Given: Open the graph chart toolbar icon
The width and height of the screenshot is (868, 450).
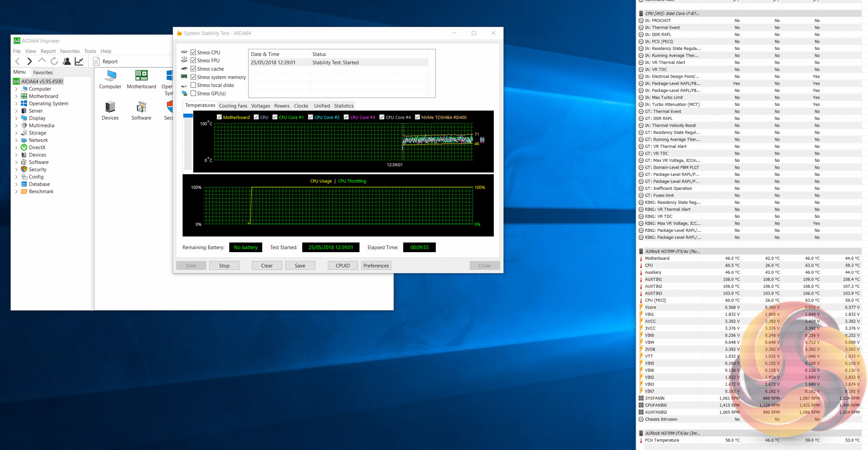Looking at the screenshot, I should 79,61.
